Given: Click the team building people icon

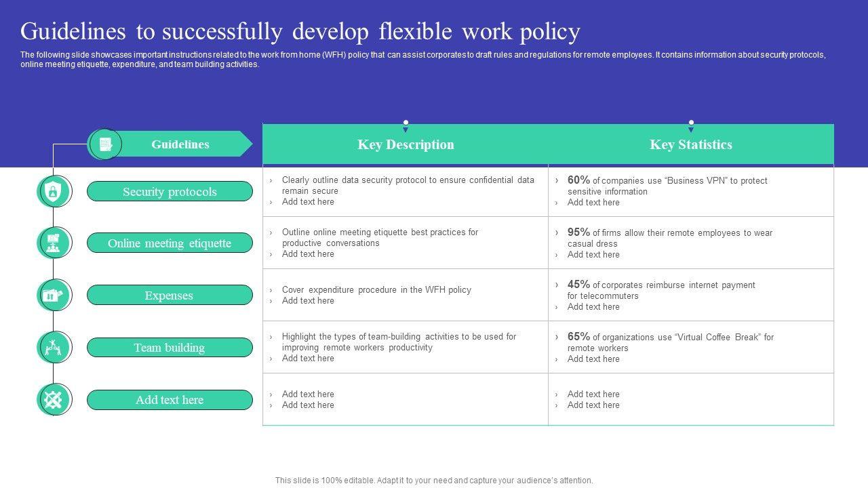Looking at the screenshot, I should pyautogui.click(x=53, y=348).
